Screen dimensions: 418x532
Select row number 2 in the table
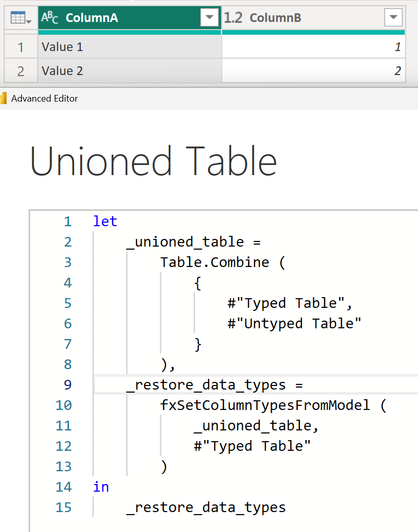point(20,71)
